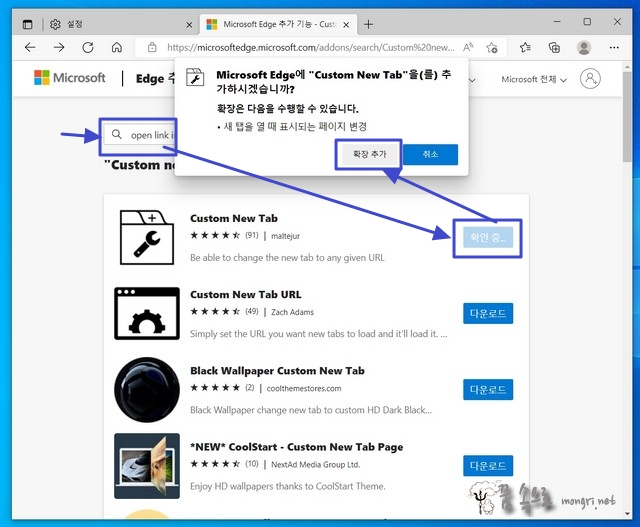
Task: Close the 설정 tab
Action: (x=189, y=25)
